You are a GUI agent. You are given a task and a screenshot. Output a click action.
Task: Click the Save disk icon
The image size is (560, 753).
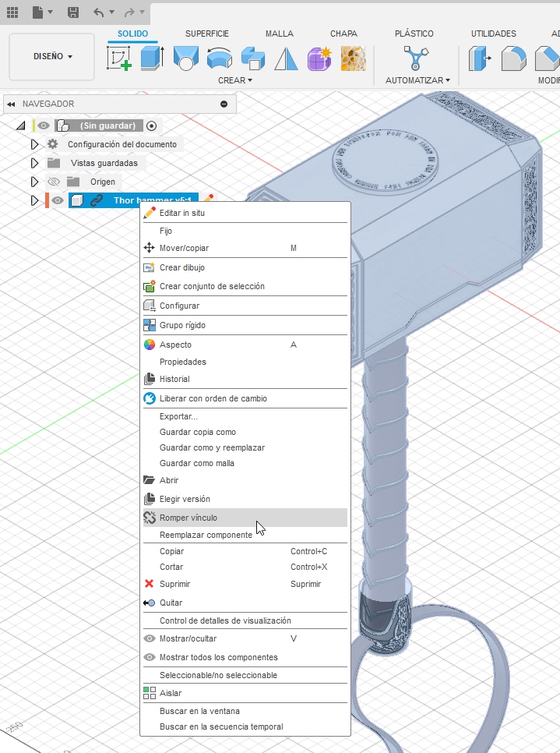72,12
